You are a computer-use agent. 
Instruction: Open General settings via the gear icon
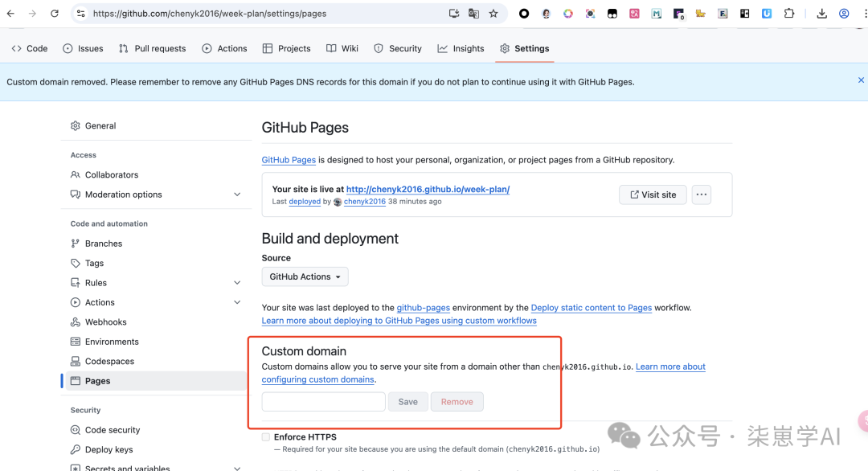tap(76, 125)
